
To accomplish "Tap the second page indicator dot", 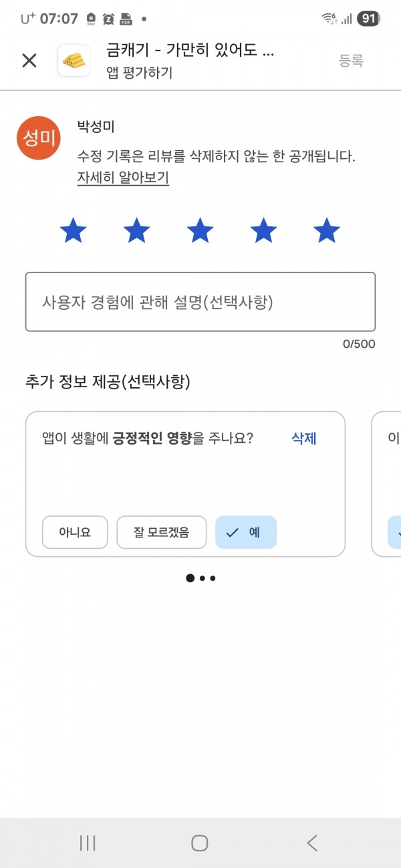I will coord(202,578).
